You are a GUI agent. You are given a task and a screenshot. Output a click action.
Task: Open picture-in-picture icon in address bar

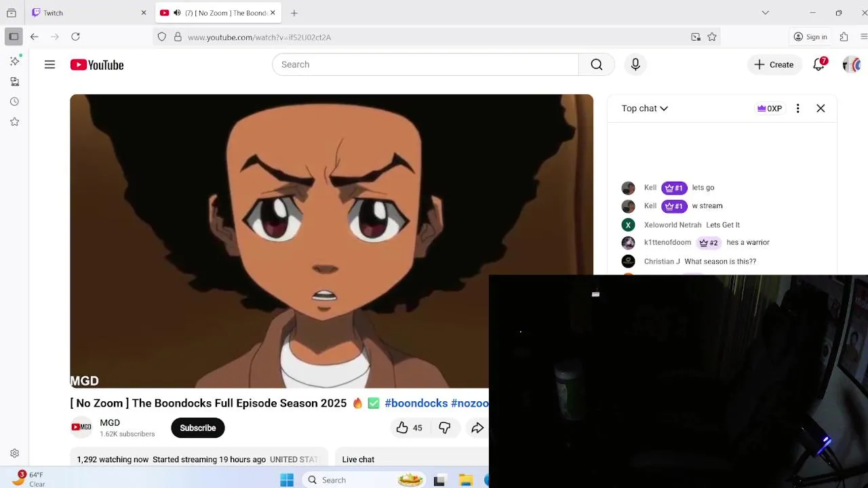[696, 37]
